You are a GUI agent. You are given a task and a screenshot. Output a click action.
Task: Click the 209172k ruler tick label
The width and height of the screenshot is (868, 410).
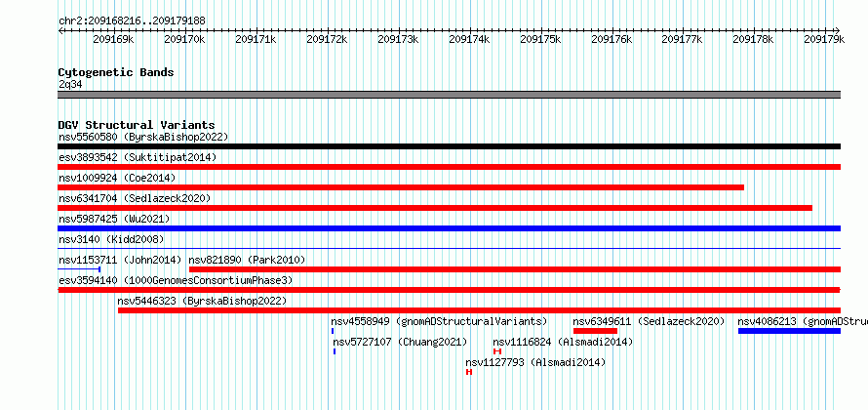tap(327, 39)
